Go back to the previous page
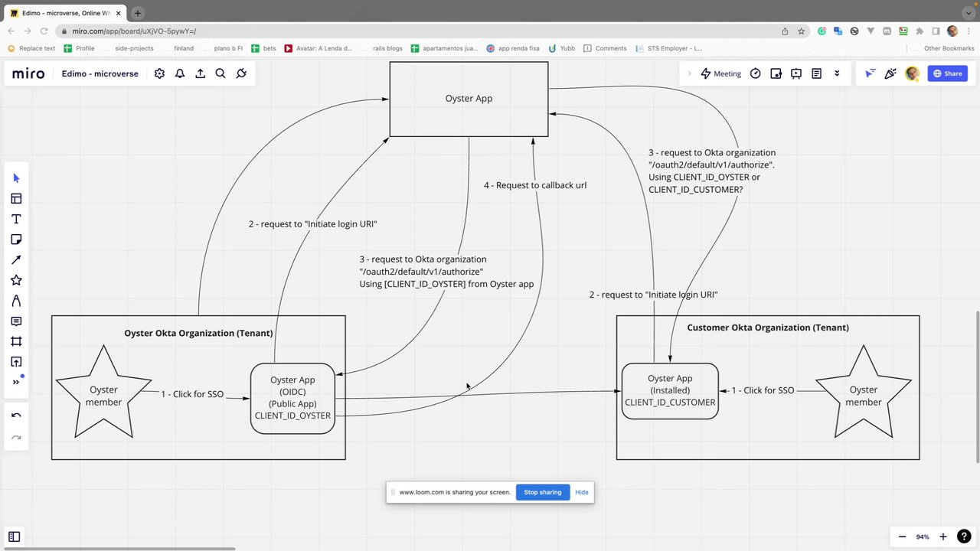The image size is (980, 551). (x=11, y=31)
